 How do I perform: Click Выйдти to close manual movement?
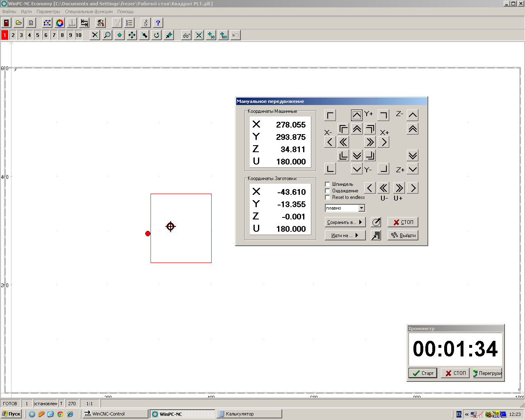pos(403,235)
